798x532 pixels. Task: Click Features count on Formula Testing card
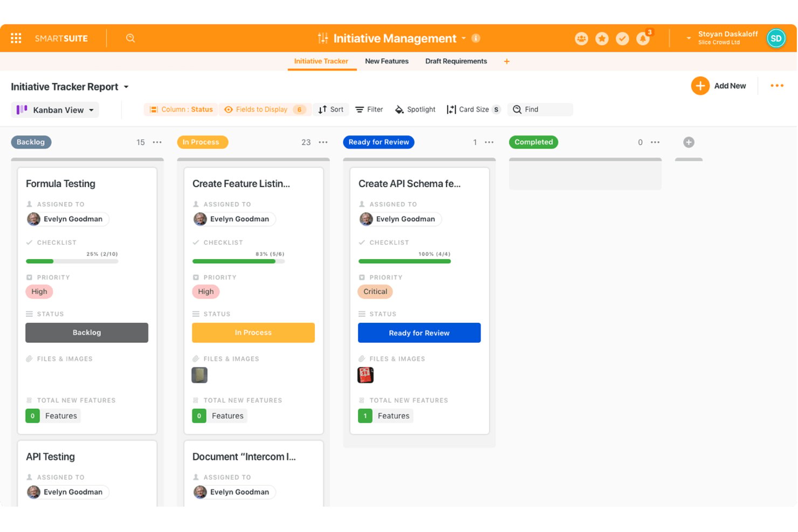(x=53, y=416)
